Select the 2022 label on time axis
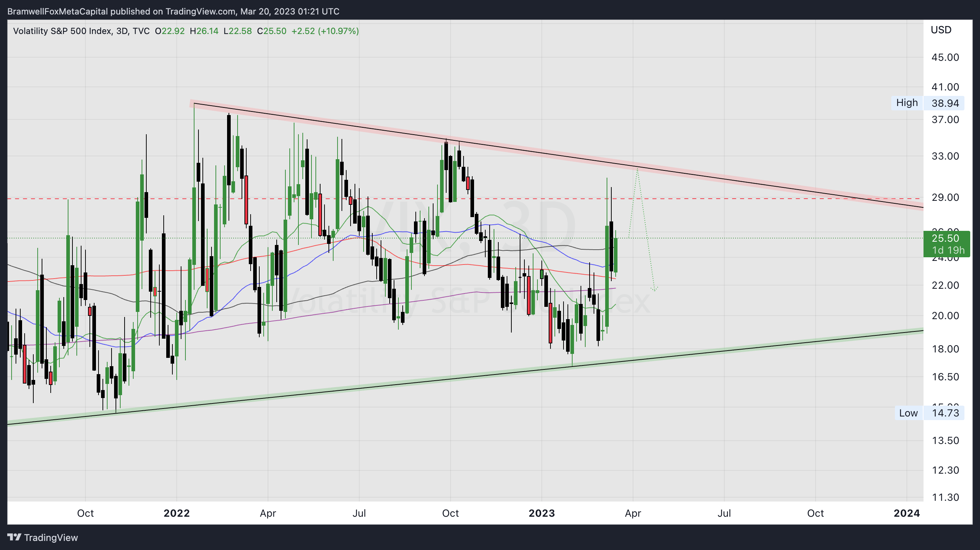This screenshot has height=550, width=980. pyautogui.click(x=176, y=513)
